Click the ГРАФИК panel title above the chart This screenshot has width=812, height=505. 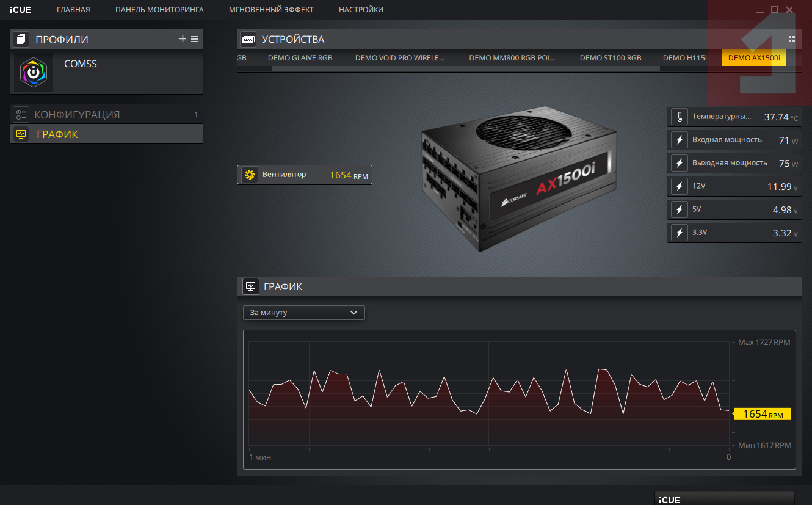click(283, 286)
